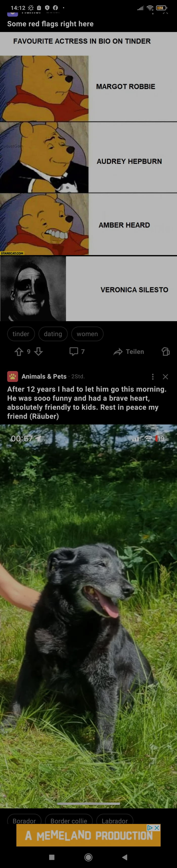
Task: Open the Animals & Pets community avatar
Action: [x=13, y=376]
